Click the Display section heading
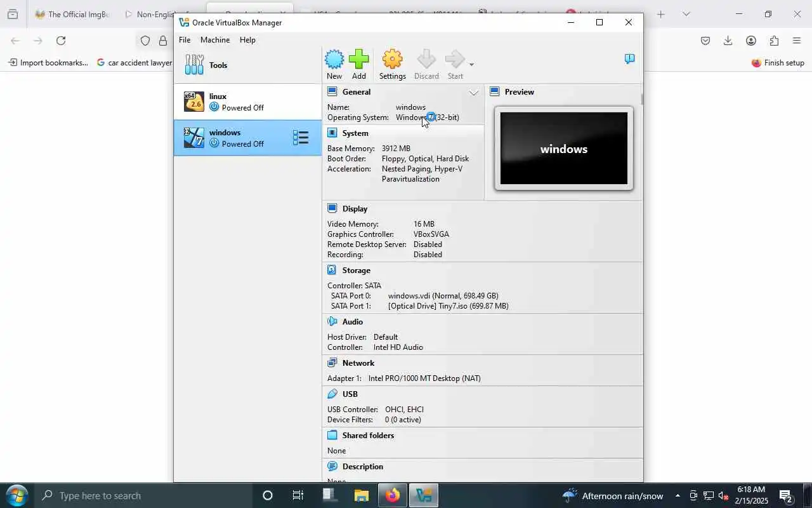 (x=355, y=209)
